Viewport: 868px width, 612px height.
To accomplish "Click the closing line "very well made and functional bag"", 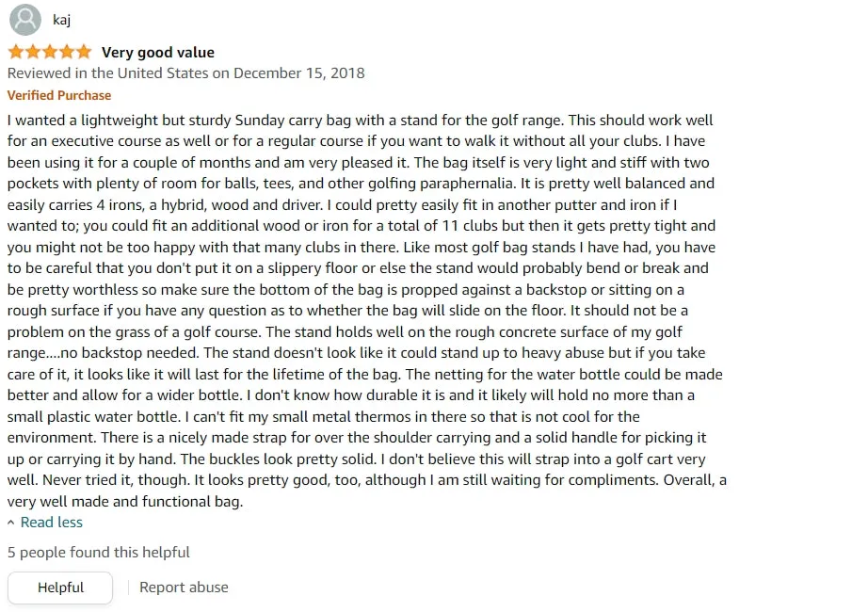I will [x=125, y=502].
